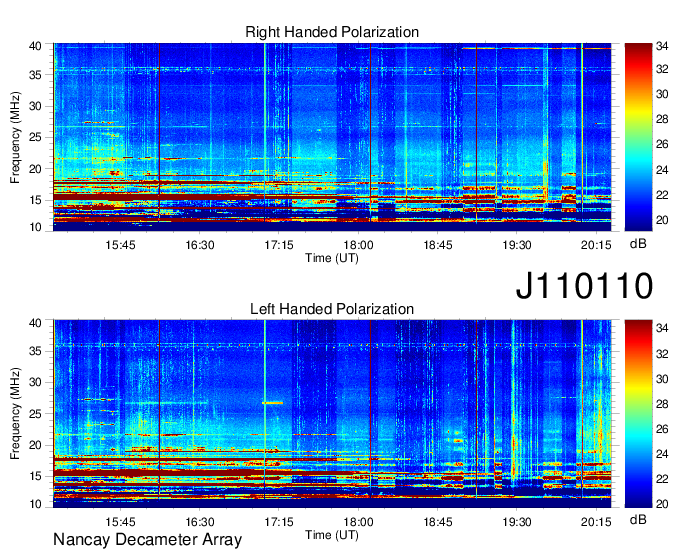Click the 26 value on bottom color bar
The width and height of the screenshot is (680, 552).
[662, 429]
